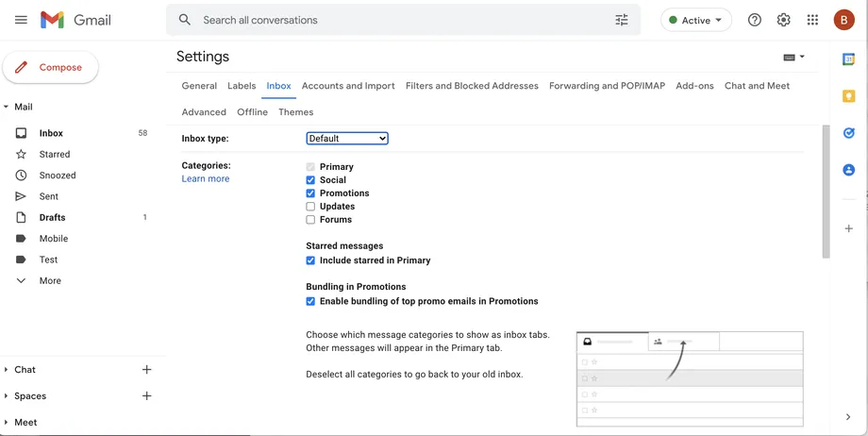Open the Advanced settings tab

[204, 112]
